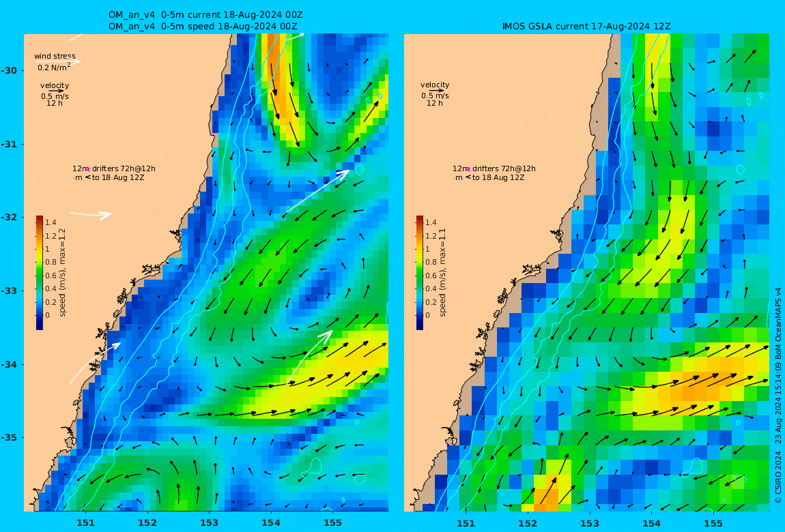The image size is (785, 532).
Task: Click the -32 latitude axis label
Action: pos(8,218)
